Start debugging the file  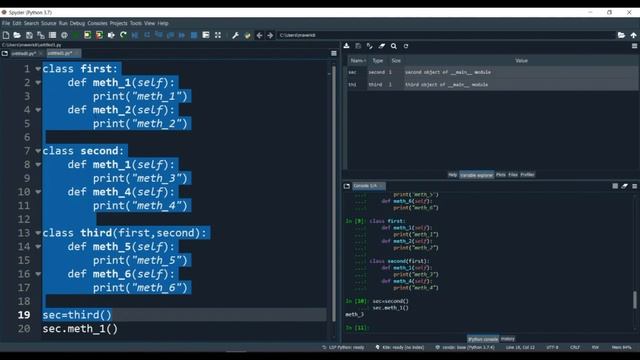(x=135, y=36)
